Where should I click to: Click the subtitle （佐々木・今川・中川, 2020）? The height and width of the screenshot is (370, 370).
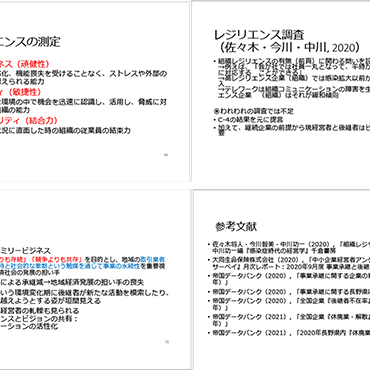coord(289,47)
